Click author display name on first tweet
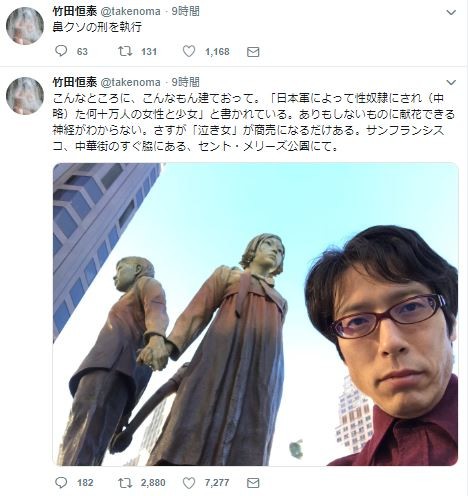 75,11
